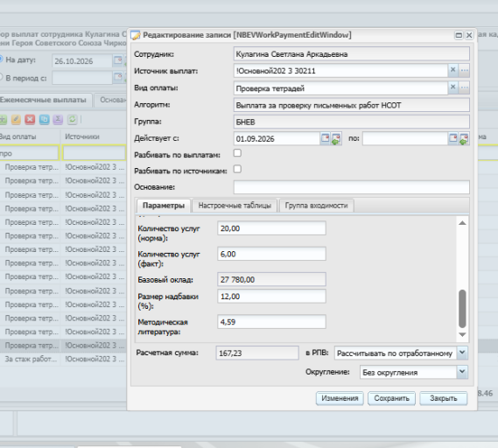Click the Методическая литература field
The image size is (498, 448).
[271, 322]
